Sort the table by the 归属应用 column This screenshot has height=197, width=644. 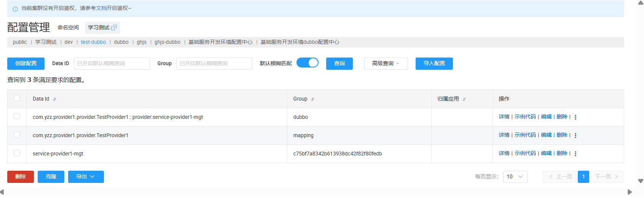(464, 99)
